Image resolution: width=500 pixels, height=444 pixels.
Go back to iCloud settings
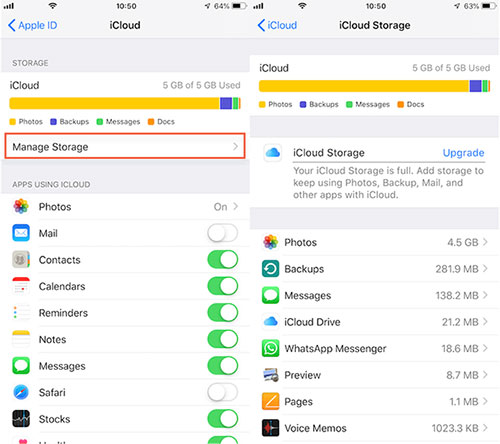277,25
